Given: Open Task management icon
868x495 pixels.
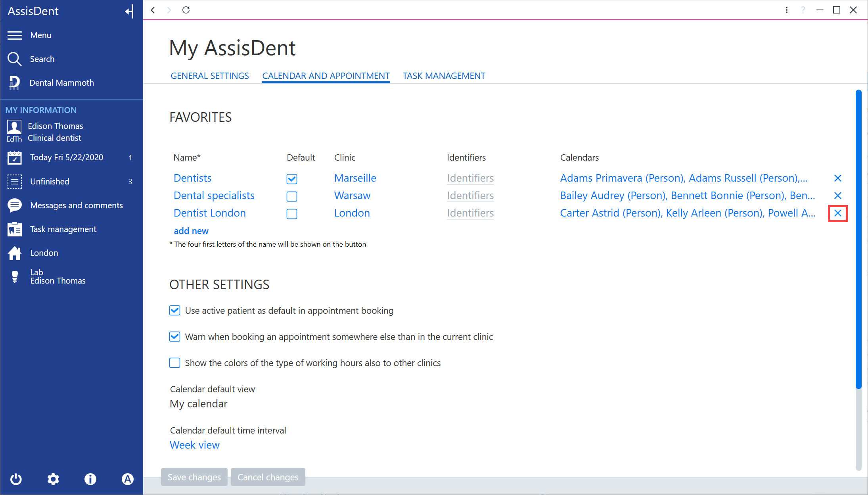Looking at the screenshot, I should [x=15, y=229].
